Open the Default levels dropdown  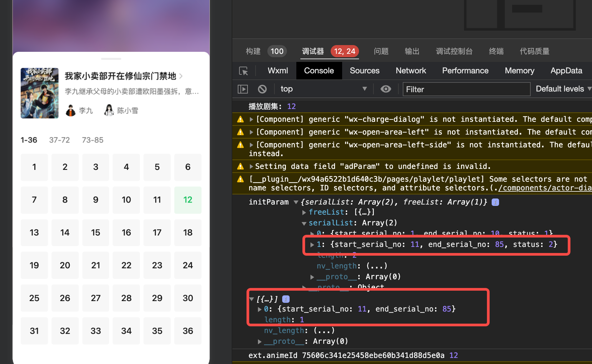563,89
